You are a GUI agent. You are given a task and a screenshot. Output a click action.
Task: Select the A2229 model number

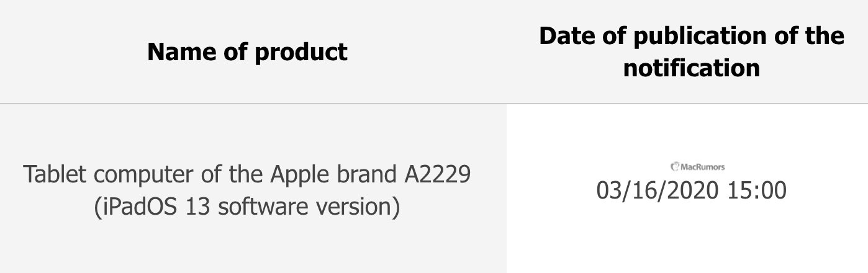(x=433, y=174)
